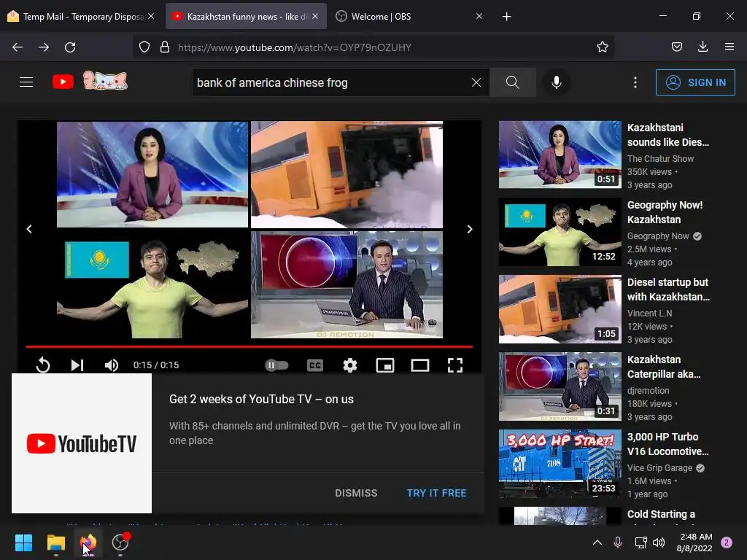Open sidebar thumbnail with 0:31 duration
The height and width of the screenshot is (560, 747).
point(560,386)
